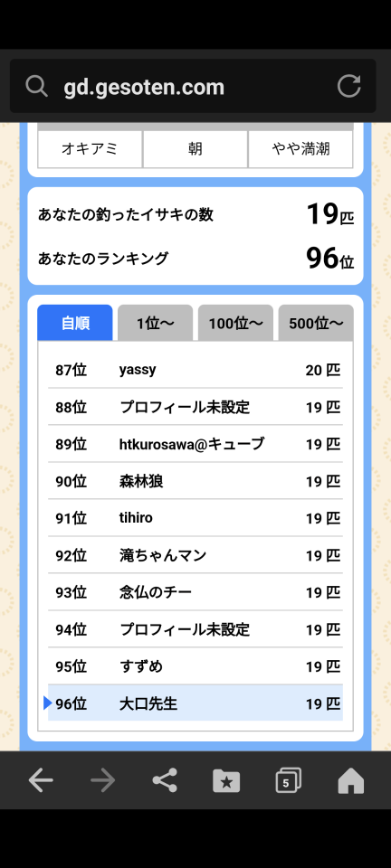Reload the page with the refresh icon
Screen dimensions: 391x868
[348, 87]
